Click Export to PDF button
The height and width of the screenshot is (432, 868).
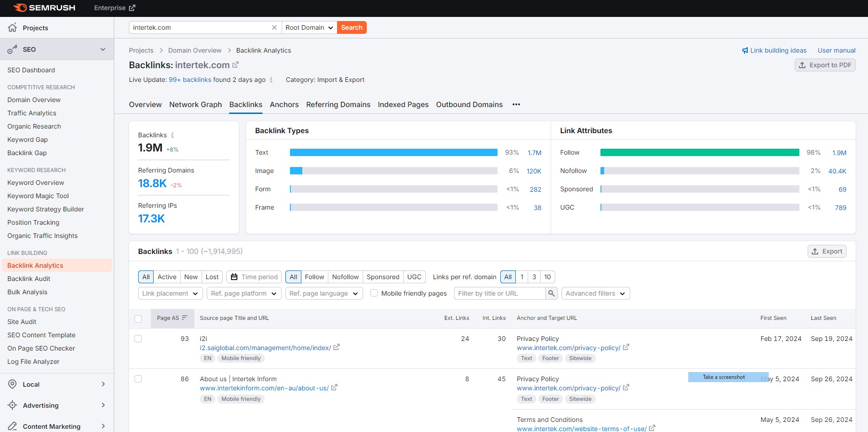coord(825,65)
